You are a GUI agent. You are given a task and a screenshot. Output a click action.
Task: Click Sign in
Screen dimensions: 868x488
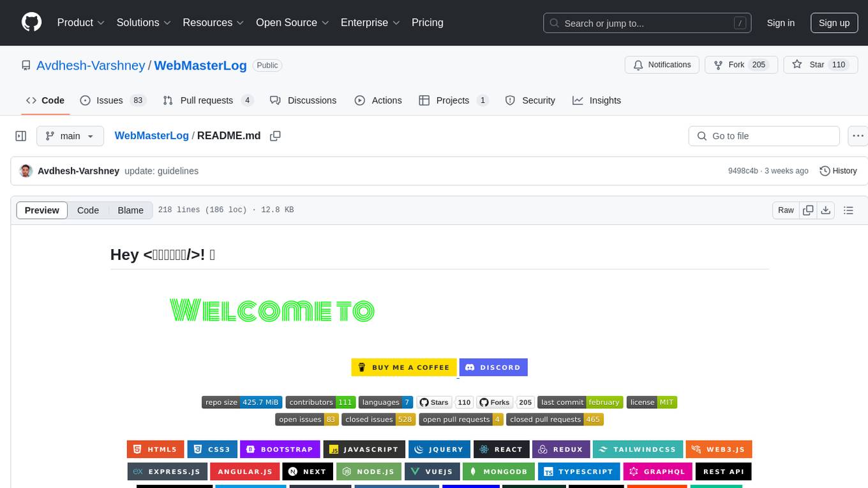[x=781, y=23]
